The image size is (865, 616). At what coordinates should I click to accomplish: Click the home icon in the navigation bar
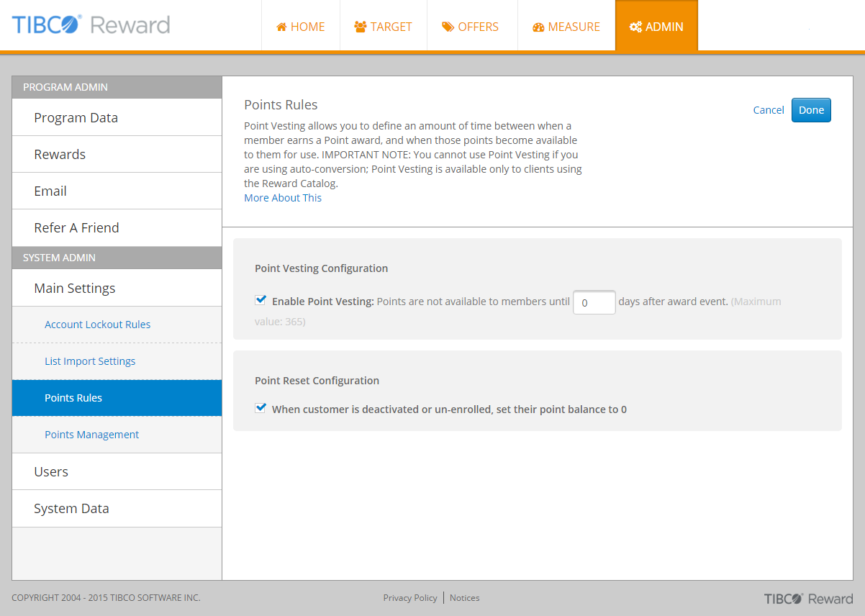[282, 27]
